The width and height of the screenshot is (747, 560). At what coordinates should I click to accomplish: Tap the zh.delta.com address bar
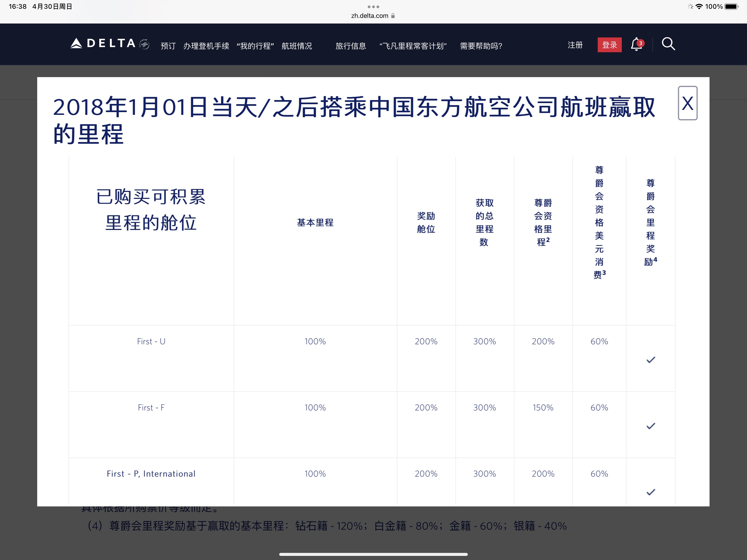click(x=373, y=16)
